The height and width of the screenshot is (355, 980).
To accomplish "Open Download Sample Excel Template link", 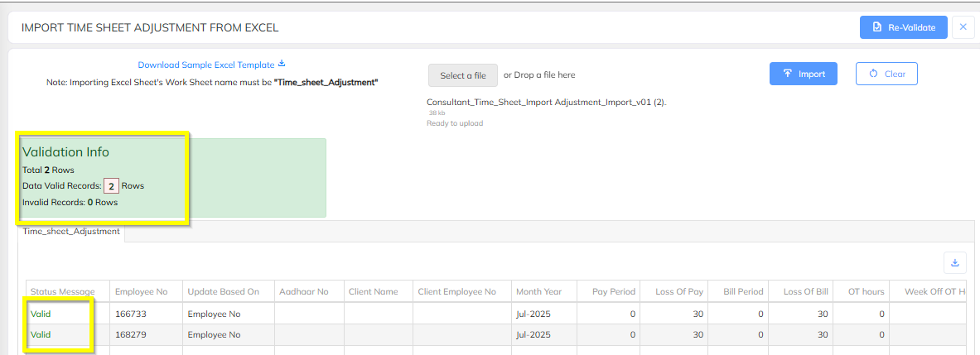I will (206, 65).
